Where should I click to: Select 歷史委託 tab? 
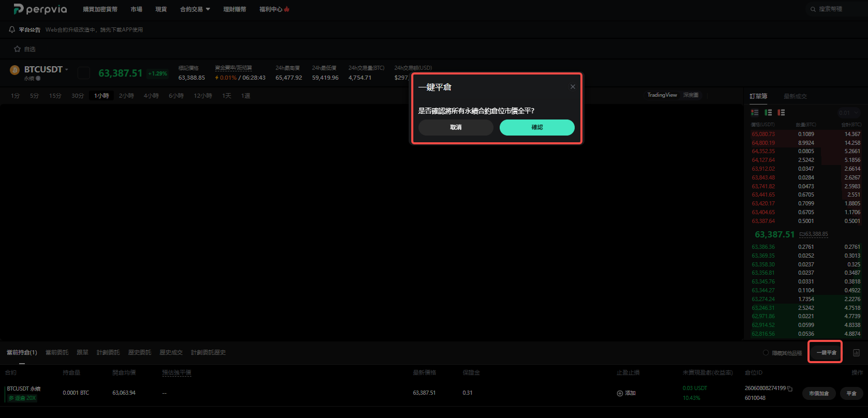click(x=140, y=352)
